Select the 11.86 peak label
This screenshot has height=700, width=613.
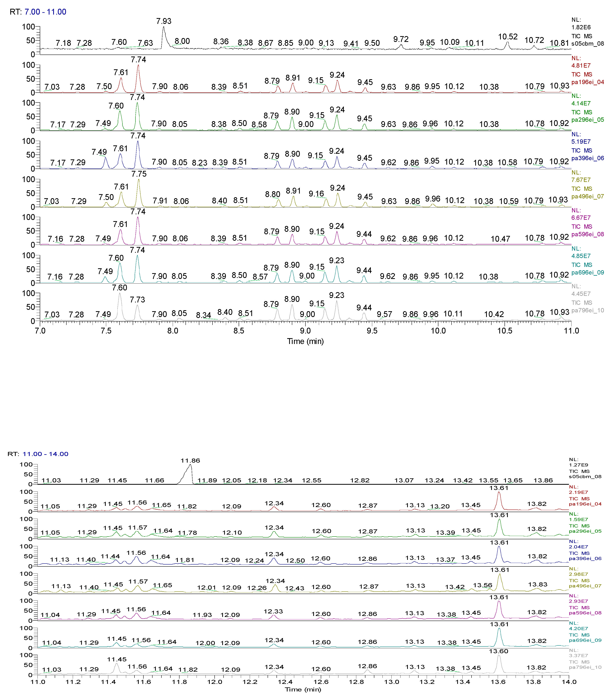pos(190,460)
